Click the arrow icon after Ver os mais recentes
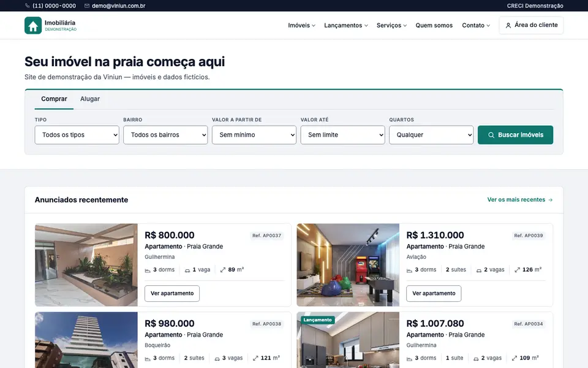 click(x=550, y=200)
